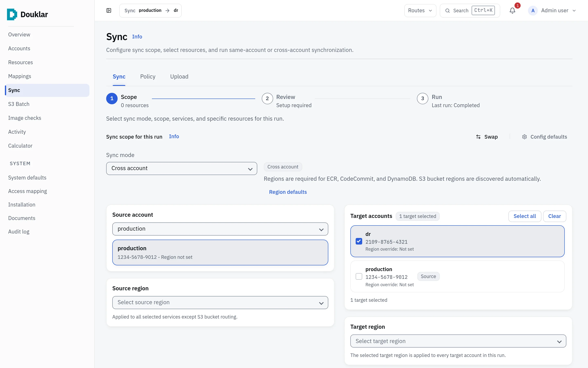Click Info link beside Sync scope
Viewport: 588px width, 368px height.
174,137
